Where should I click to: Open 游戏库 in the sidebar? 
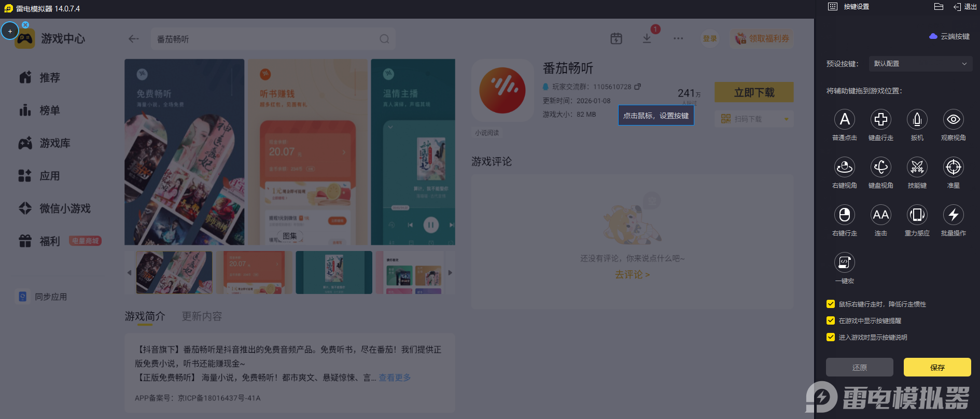click(44, 143)
